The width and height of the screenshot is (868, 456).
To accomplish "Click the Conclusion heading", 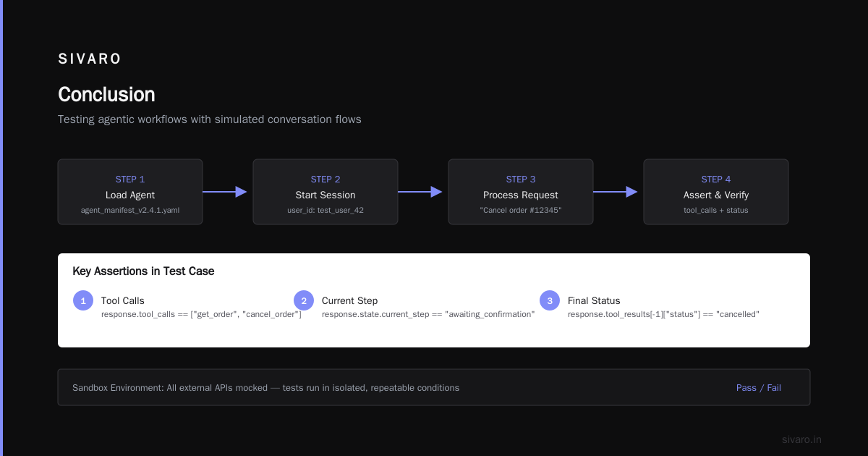I will [x=106, y=95].
